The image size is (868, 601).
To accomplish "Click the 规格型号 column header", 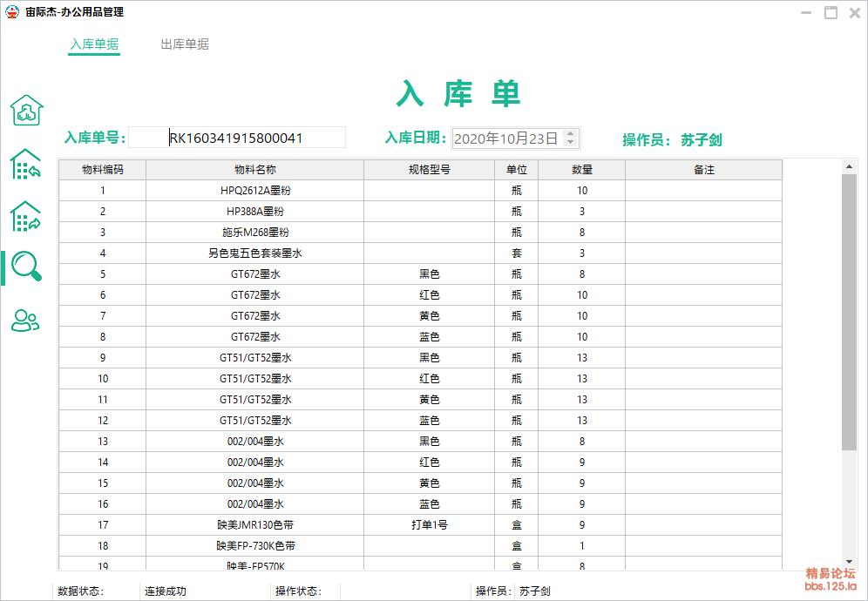I will 429,170.
